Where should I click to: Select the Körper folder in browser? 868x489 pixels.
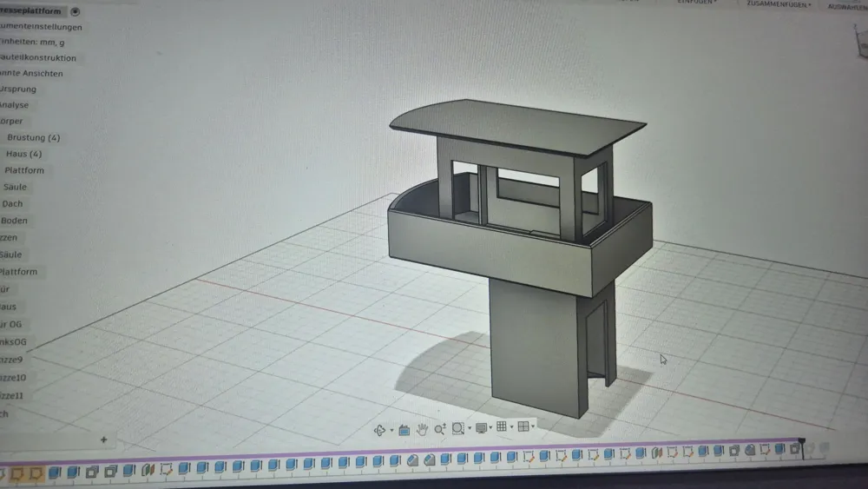coord(11,121)
